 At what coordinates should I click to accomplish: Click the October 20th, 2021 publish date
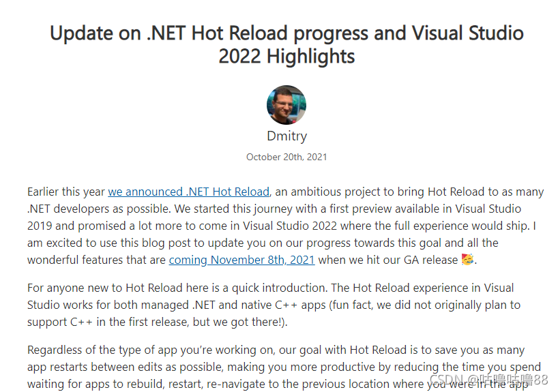point(287,157)
